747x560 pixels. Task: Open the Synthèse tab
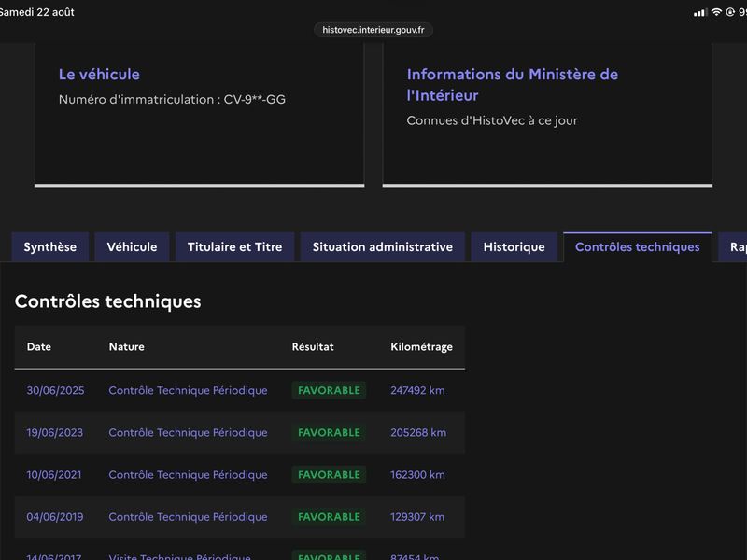(x=50, y=246)
